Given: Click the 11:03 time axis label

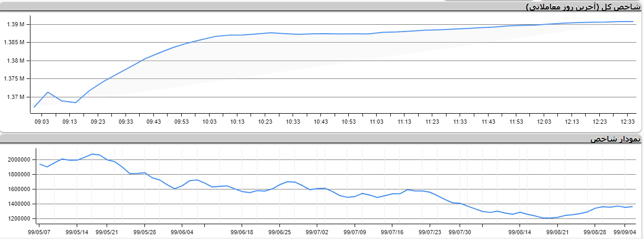Looking at the screenshot, I should pyautogui.click(x=376, y=122).
